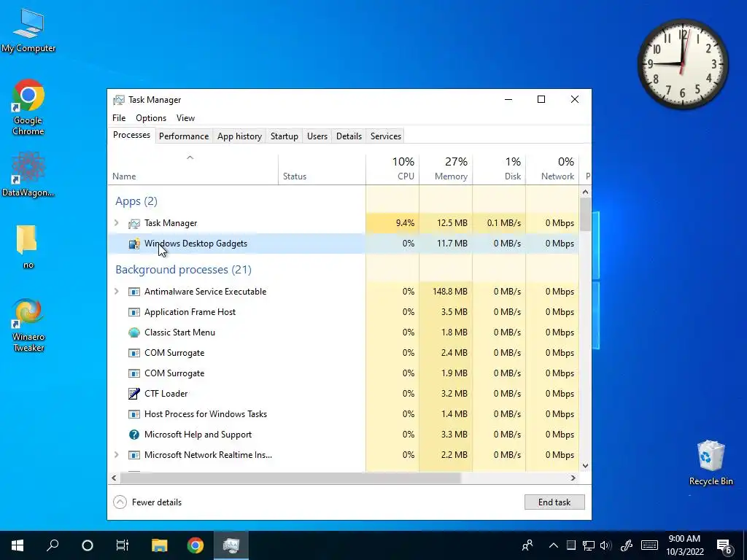Open DataWagon desktop shortcut
Image resolution: width=747 pixels, height=560 pixels.
pos(28,174)
